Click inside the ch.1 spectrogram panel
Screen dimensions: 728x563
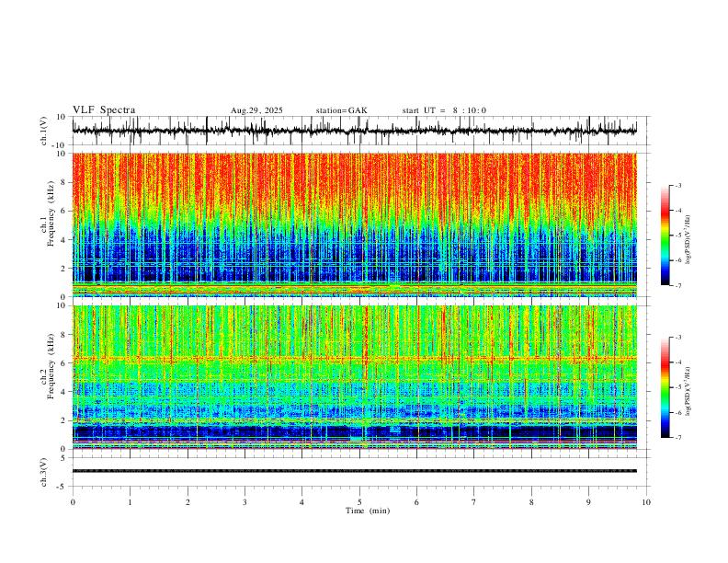pyautogui.click(x=354, y=224)
